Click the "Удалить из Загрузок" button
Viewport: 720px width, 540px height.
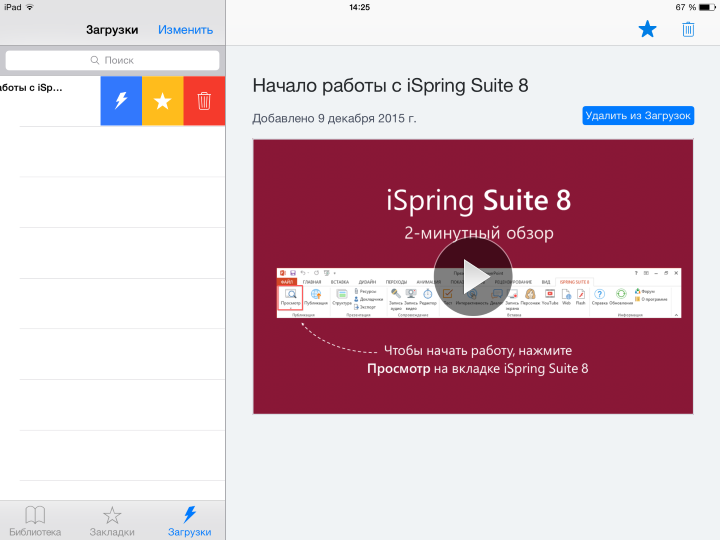638,116
